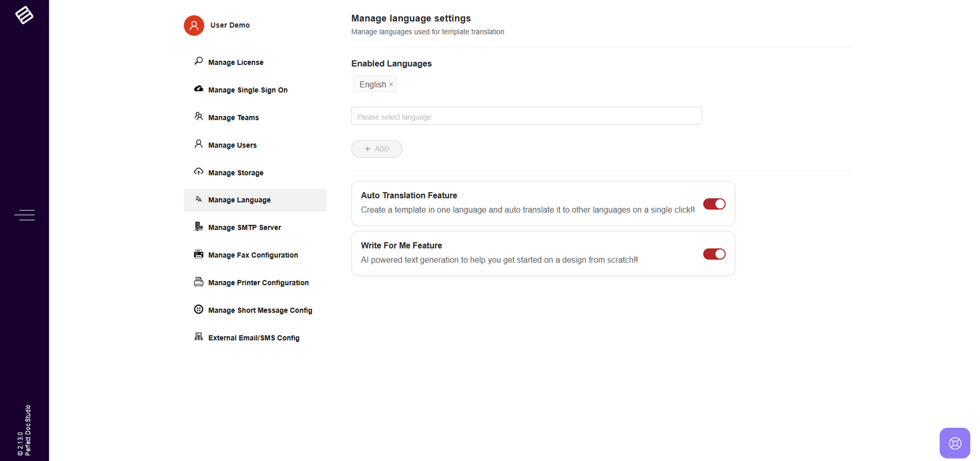980x461 pixels.
Task: Select Manage SMTP Server menu item
Action: [x=245, y=227]
